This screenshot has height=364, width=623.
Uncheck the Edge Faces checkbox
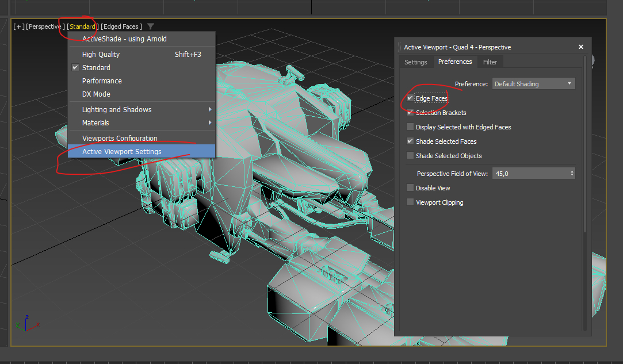coord(410,98)
